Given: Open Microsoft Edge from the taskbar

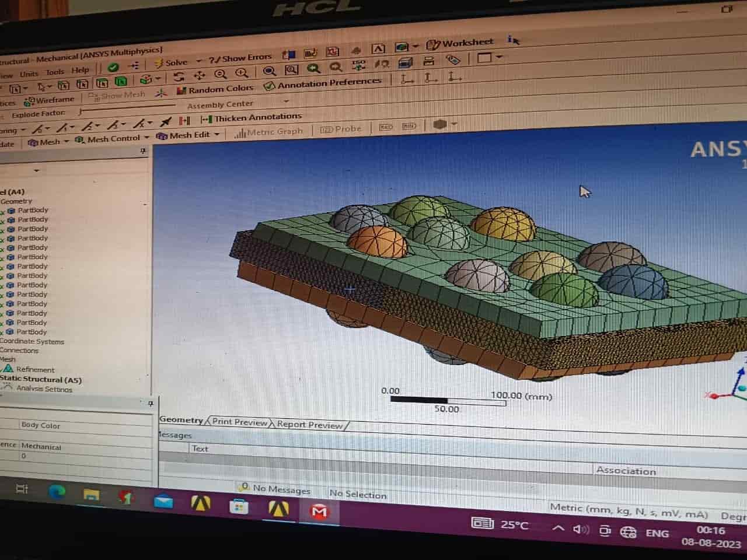Looking at the screenshot, I should point(57,492).
